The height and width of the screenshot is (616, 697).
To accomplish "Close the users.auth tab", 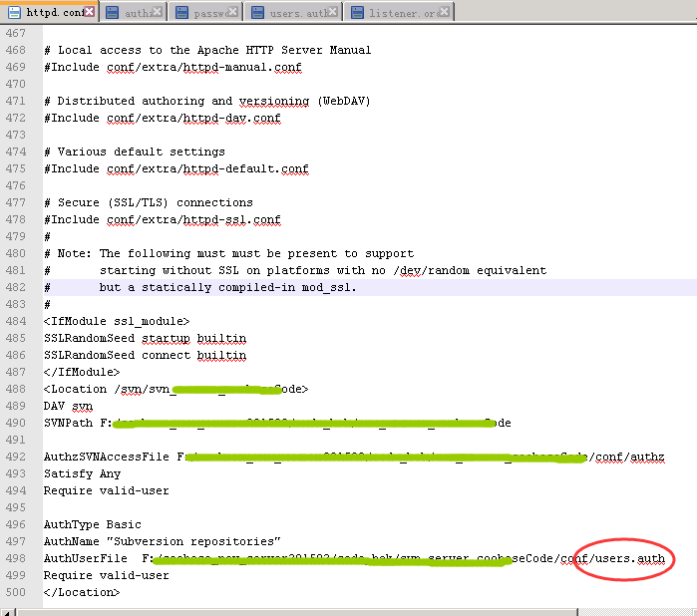I will (332, 12).
